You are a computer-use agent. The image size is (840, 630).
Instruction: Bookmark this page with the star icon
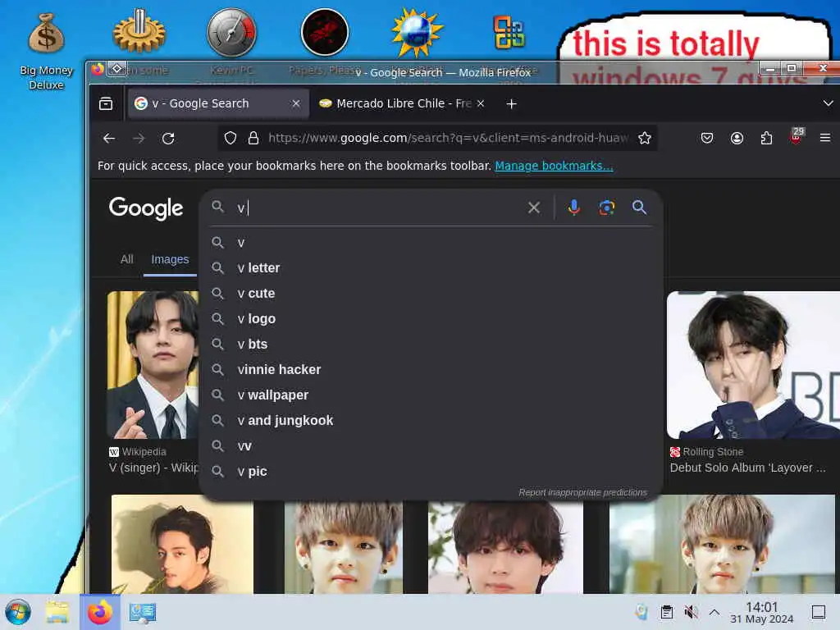(645, 138)
